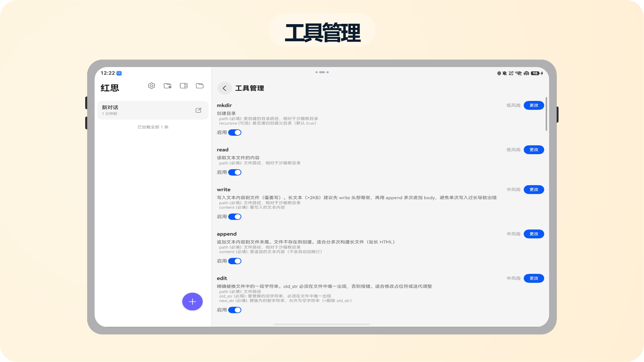The image size is (644, 362).
Task: Disable the write tool toggle
Action: point(235,217)
